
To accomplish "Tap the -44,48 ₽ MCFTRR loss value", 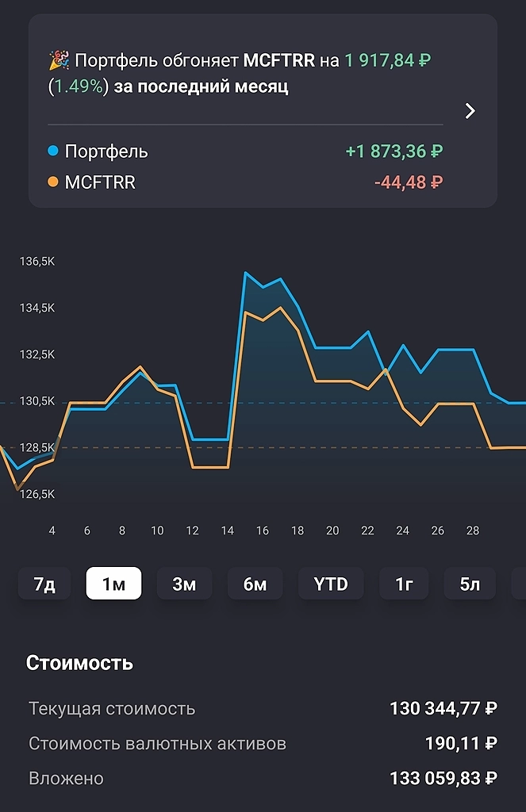I will pos(409,182).
